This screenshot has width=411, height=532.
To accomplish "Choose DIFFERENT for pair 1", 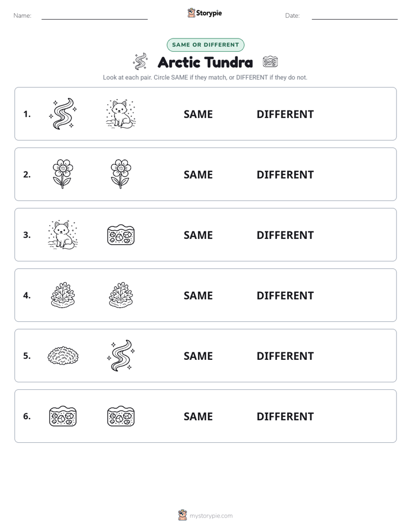I will click(x=285, y=115).
